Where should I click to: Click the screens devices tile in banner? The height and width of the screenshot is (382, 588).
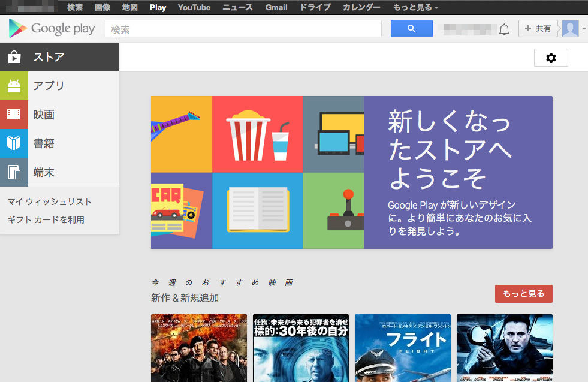pos(333,134)
